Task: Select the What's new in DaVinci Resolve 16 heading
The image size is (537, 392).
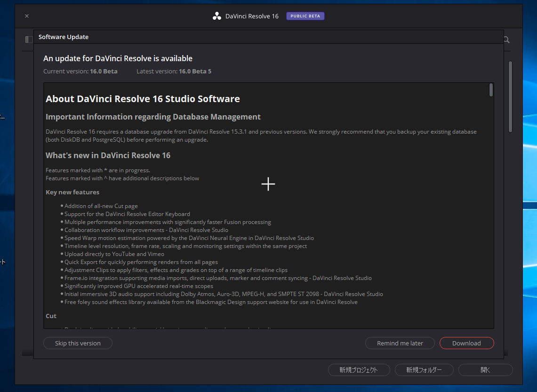Action: [108, 155]
